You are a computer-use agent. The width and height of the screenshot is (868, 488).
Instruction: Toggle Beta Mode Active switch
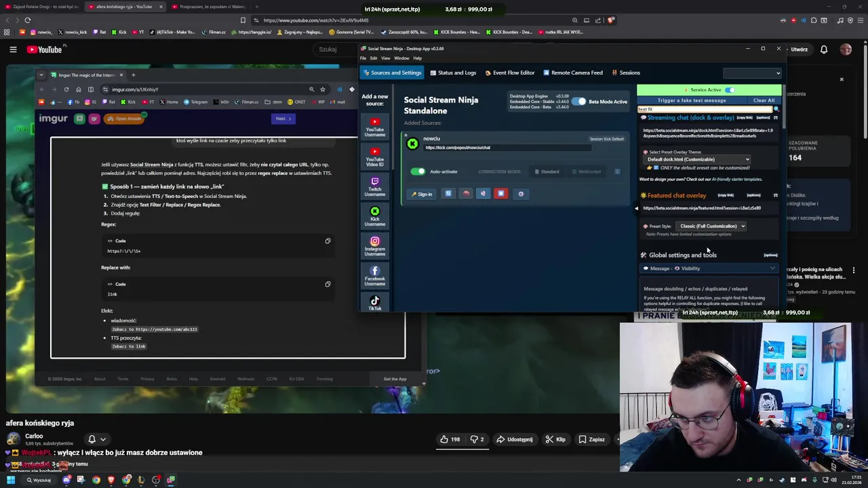coord(579,102)
